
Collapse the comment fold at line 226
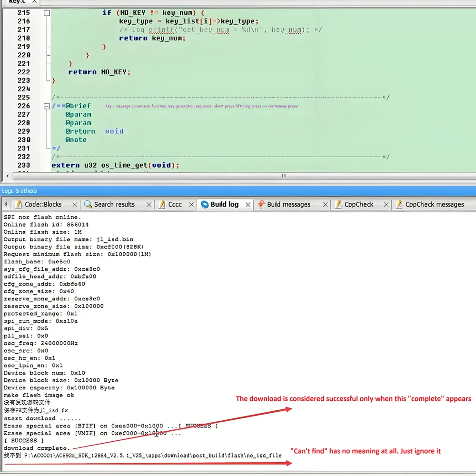click(47, 106)
